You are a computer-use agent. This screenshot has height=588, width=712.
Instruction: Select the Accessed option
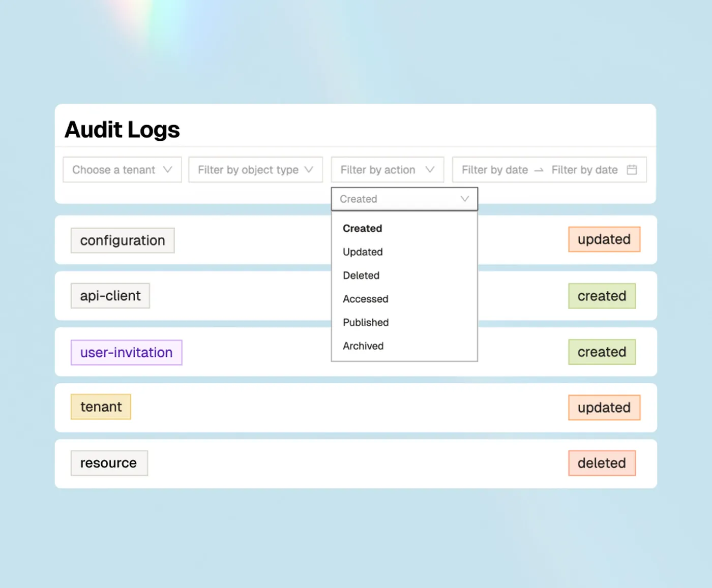365,299
